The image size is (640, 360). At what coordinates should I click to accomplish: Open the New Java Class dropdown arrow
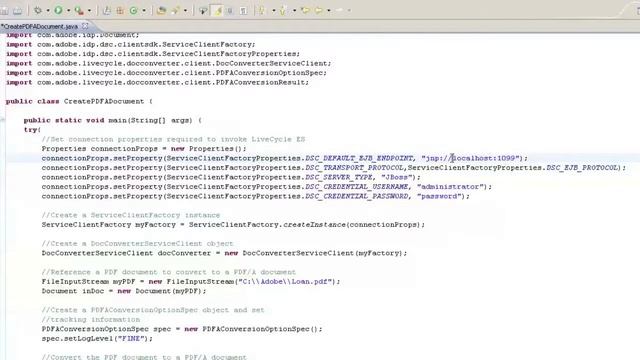coord(144,11)
